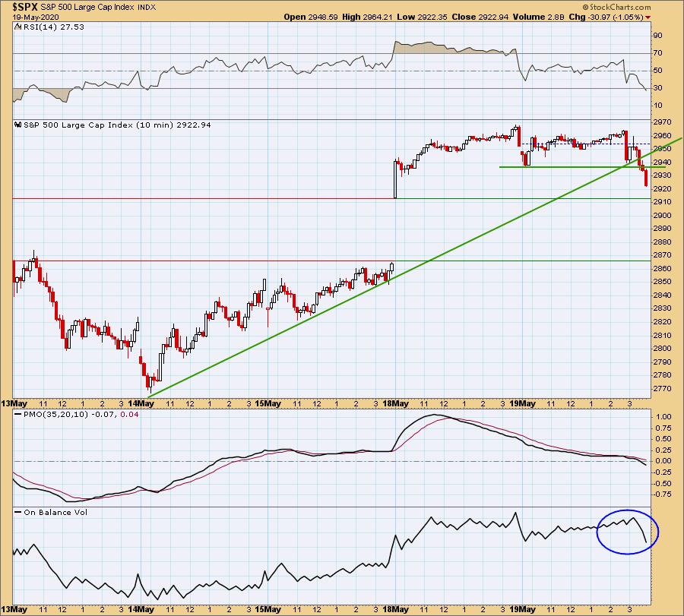Click the 2910 price axis label

[662, 202]
